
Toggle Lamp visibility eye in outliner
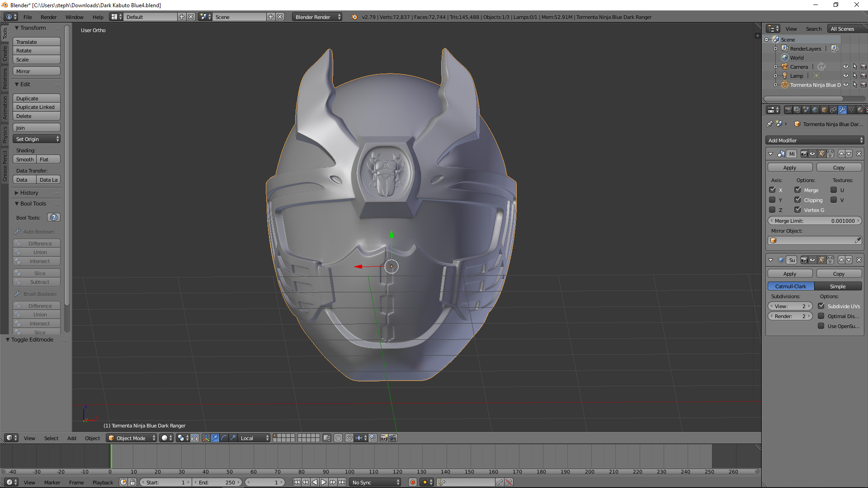(846, 75)
